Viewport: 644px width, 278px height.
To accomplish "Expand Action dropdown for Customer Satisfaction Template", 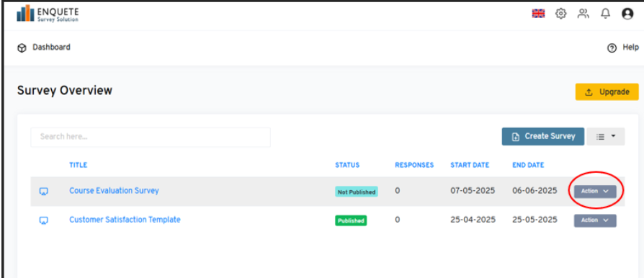I will tap(595, 220).
